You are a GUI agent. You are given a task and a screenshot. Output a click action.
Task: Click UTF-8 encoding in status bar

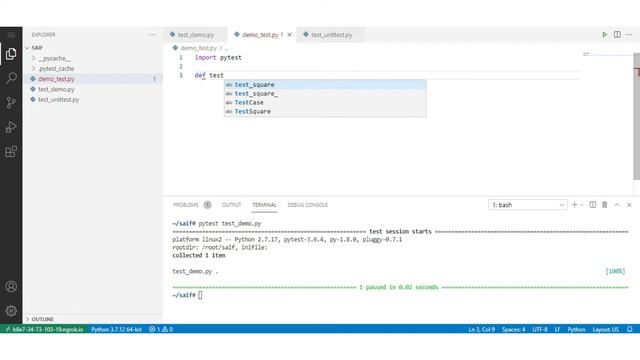540,329
